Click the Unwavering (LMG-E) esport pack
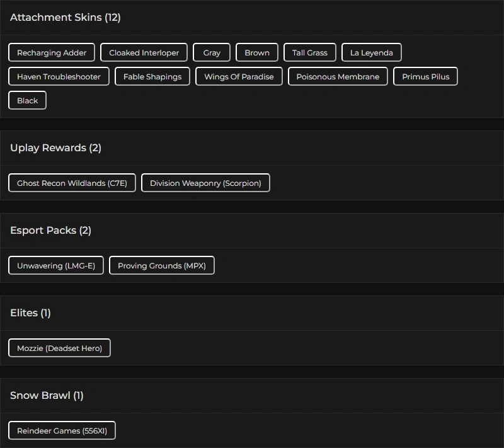This screenshot has height=448, width=504. [56, 266]
